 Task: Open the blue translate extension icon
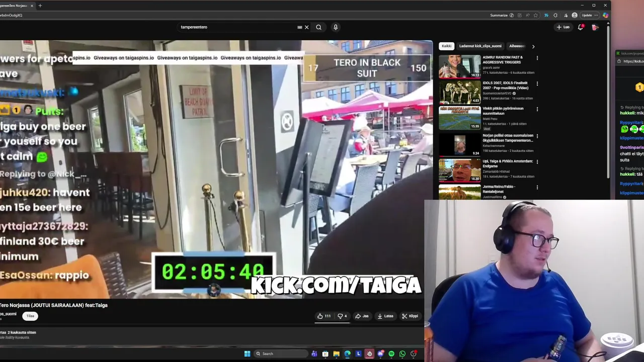(x=546, y=15)
